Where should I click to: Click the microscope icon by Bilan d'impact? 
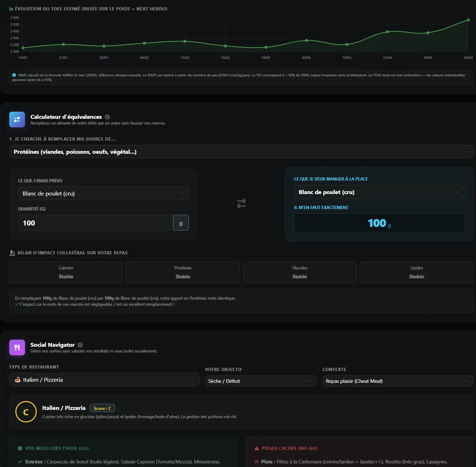click(12, 253)
